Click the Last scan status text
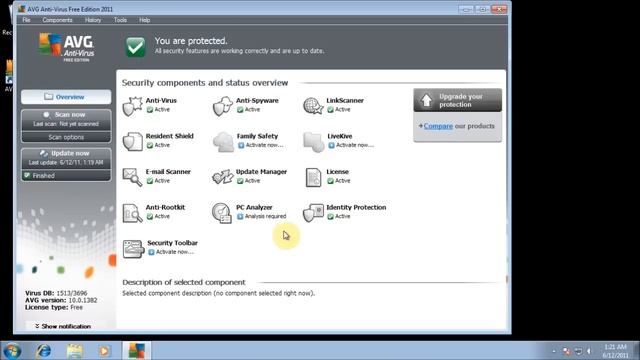 [x=66, y=124]
